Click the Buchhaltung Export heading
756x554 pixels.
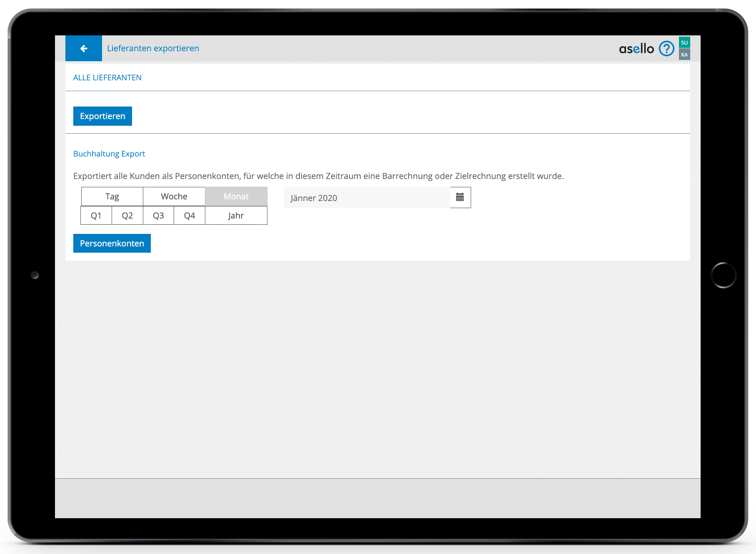tap(109, 154)
